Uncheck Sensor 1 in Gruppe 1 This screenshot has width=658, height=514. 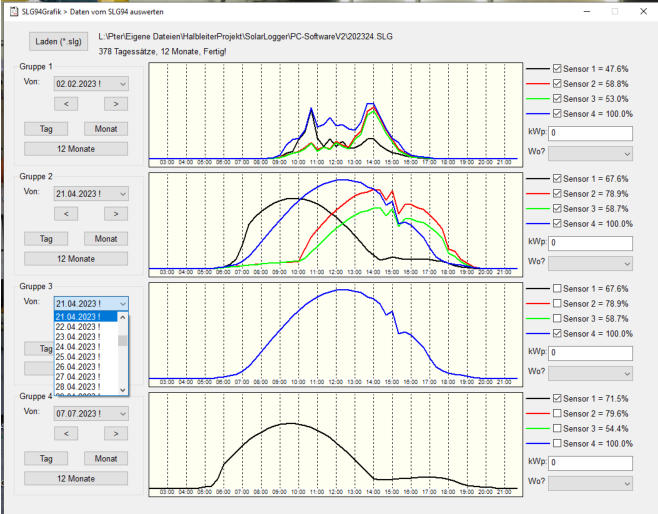click(558, 69)
